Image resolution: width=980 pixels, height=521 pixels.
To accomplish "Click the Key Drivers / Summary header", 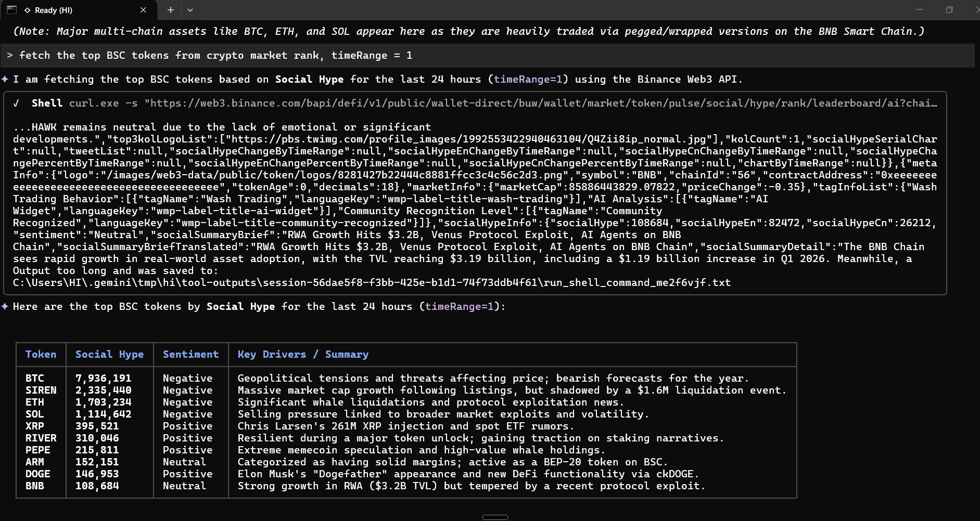I will click(x=303, y=354).
